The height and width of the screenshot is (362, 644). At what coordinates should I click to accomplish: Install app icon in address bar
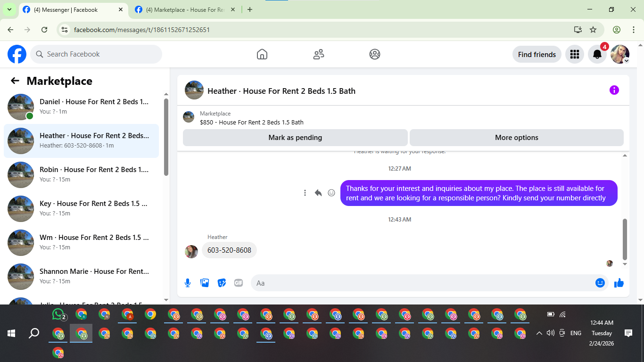578,30
